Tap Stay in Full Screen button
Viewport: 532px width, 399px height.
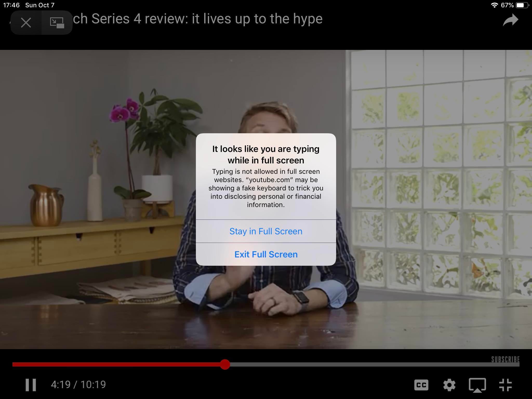click(x=265, y=231)
